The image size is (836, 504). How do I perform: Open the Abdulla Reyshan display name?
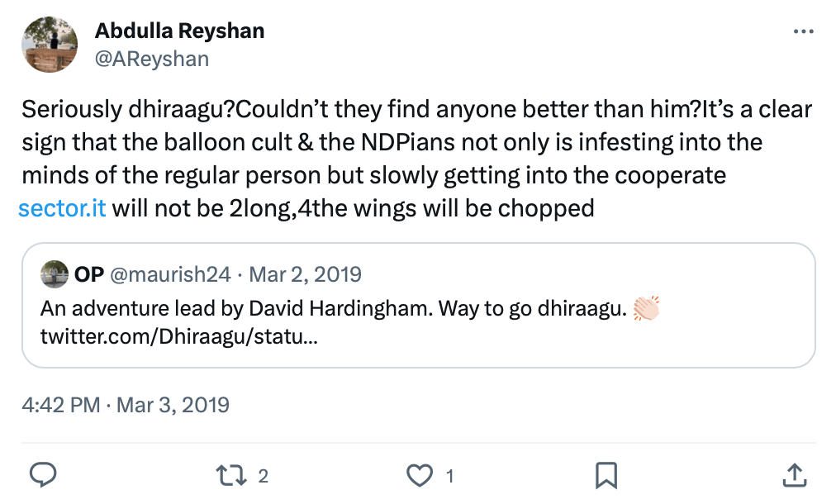tap(179, 31)
